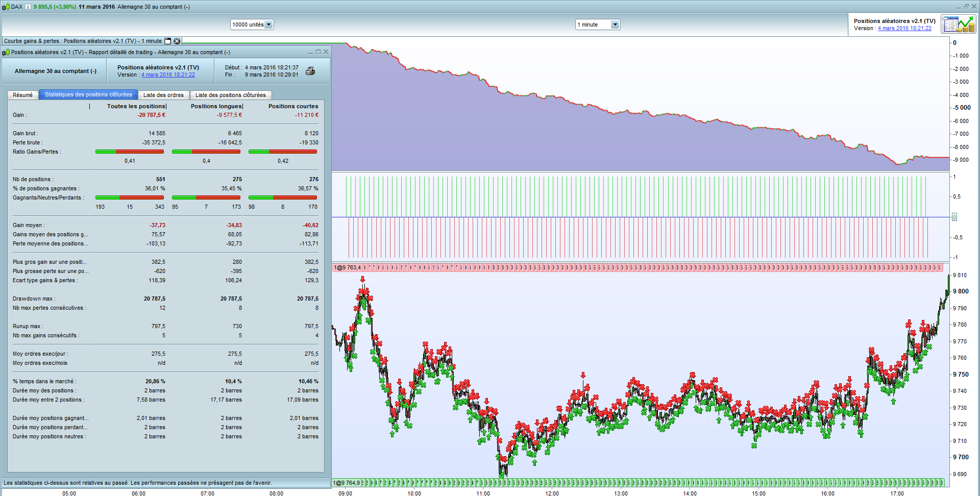Viewport: 980px width, 496px height.
Task: Click the DAX info icon
Action: tap(28, 7)
